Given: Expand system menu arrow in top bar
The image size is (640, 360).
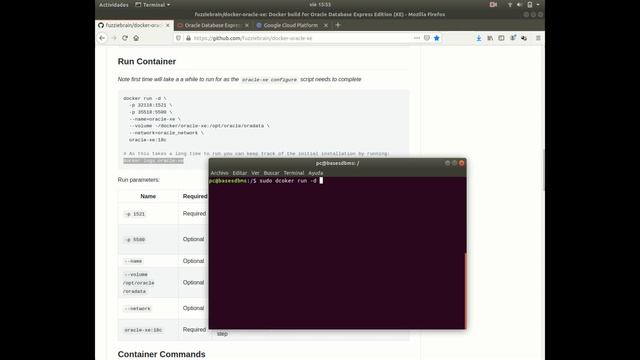Looking at the screenshot, I should 538,5.
